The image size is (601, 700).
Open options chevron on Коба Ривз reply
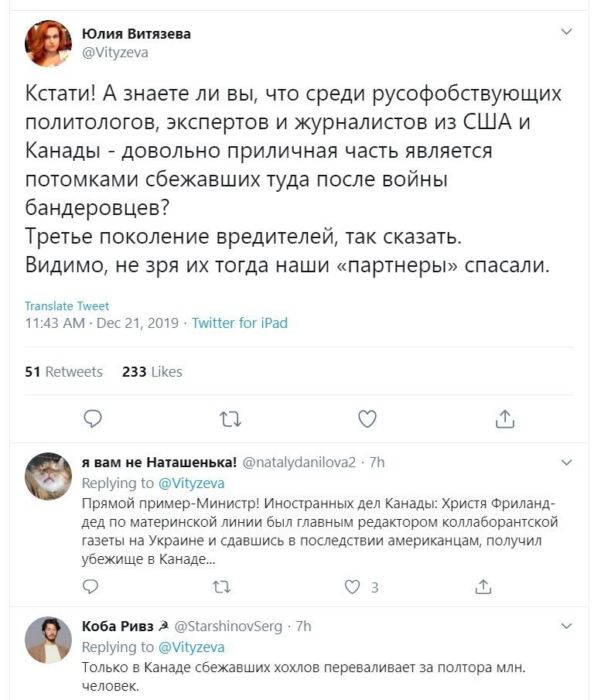point(566,626)
